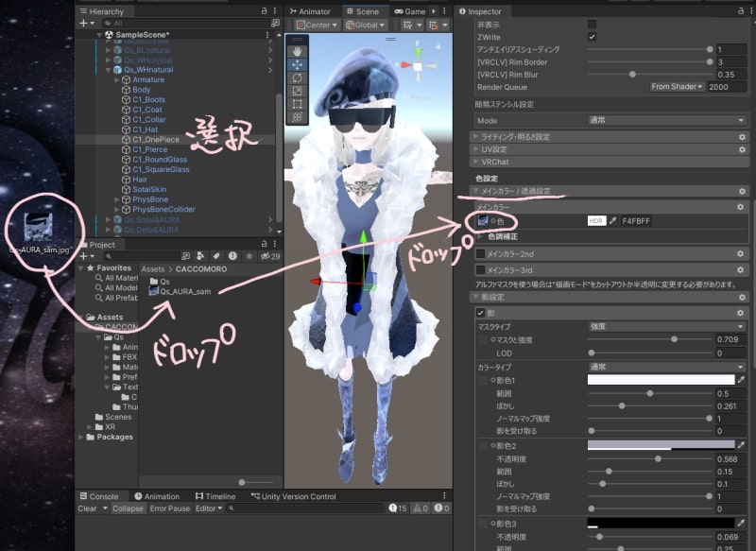
Task: Toggle the ZWrite checkbox
Action: pyautogui.click(x=592, y=36)
